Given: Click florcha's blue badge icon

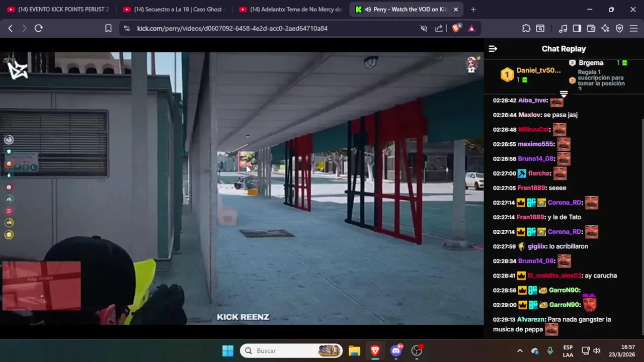Looking at the screenshot, I should point(522,173).
